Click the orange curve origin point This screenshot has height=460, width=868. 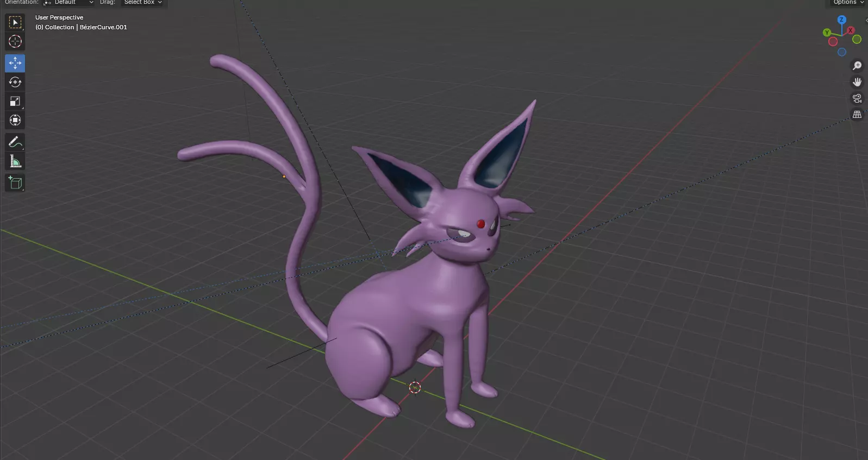coord(284,177)
